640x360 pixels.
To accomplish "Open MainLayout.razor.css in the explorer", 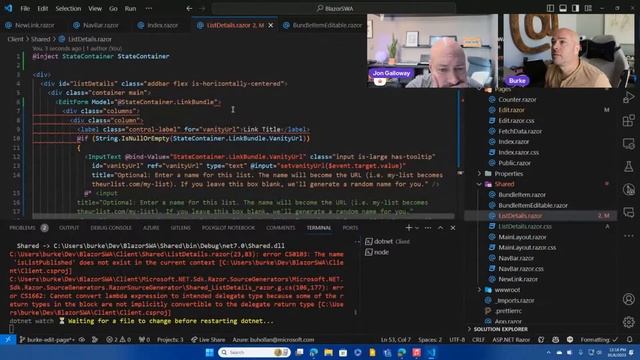I will click(x=527, y=247).
